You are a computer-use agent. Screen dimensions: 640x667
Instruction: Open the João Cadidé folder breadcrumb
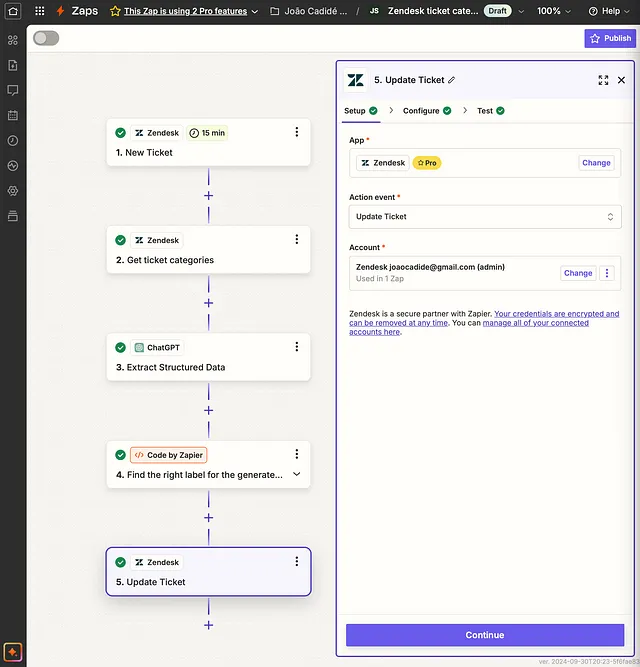[309, 11]
